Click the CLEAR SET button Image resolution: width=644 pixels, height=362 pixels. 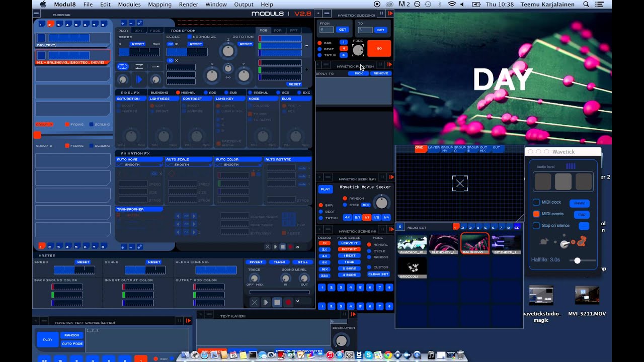coord(378,274)
